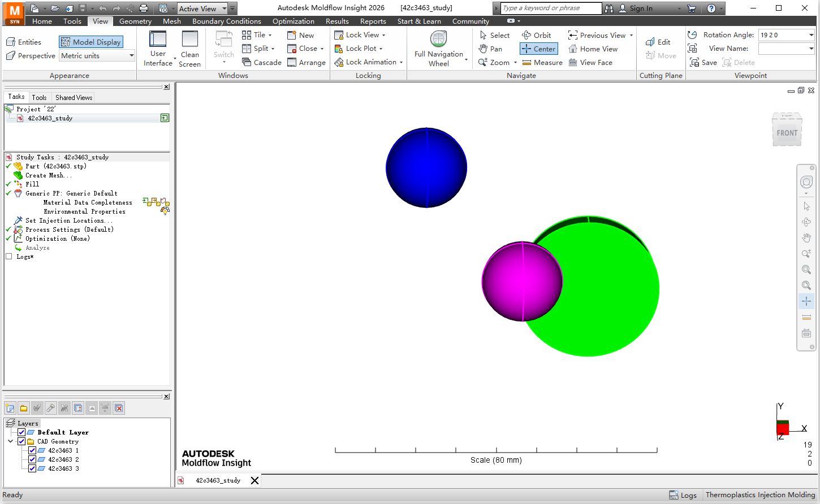This screenshot has width=820, height=504.
Task: Click the orbit icon in floating navigation bar
Action: coord(806,222)
